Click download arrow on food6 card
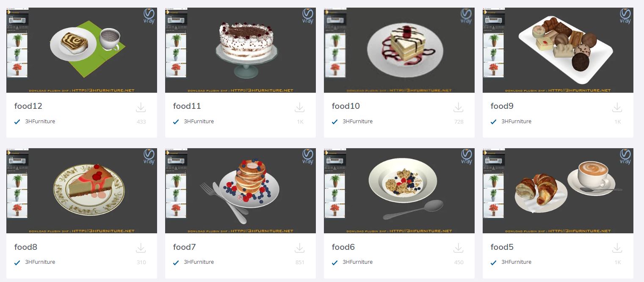This screenshot has height=282, width=644. (459, 248)
